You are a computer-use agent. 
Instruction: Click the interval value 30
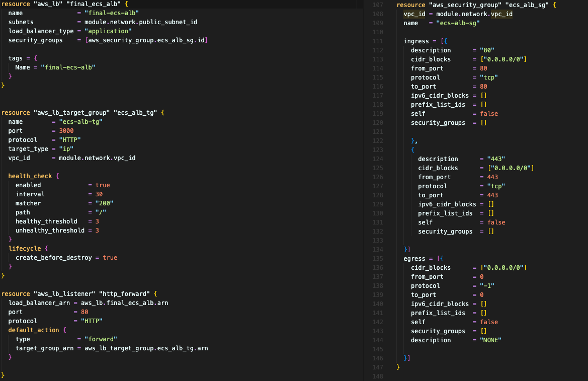tap(99, 194)
